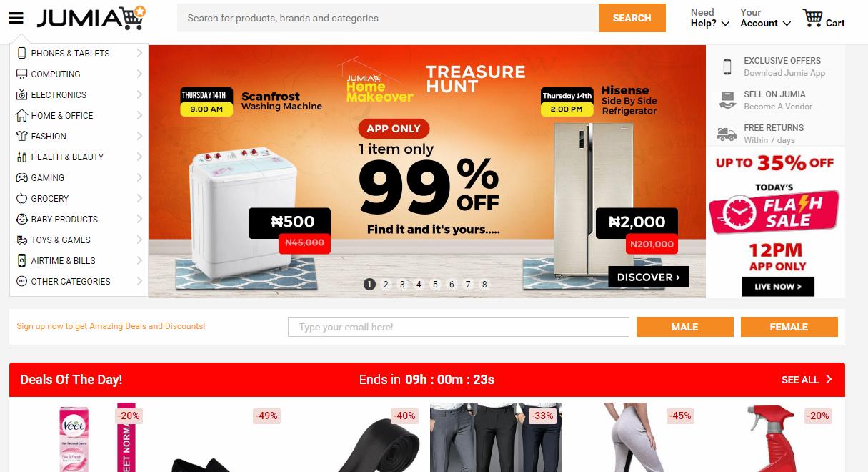Click See All deals link
This screenshot has width=868, height=472.
807,380
